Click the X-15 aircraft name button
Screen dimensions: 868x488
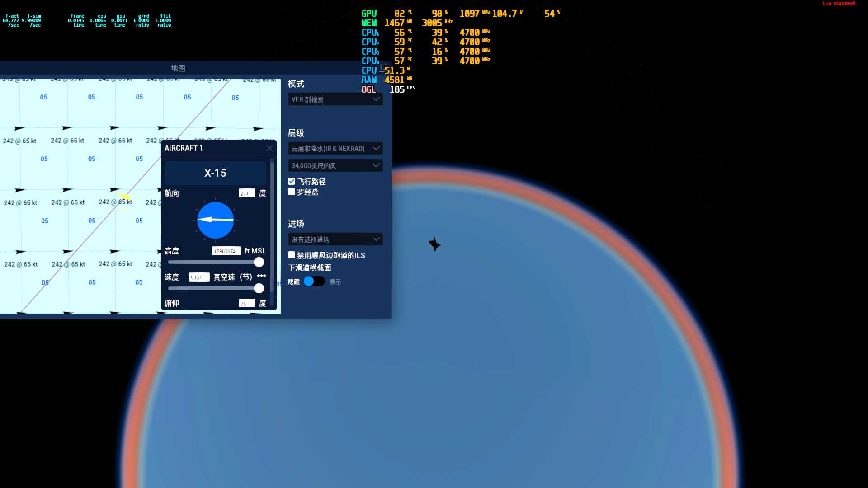(215, 173)
